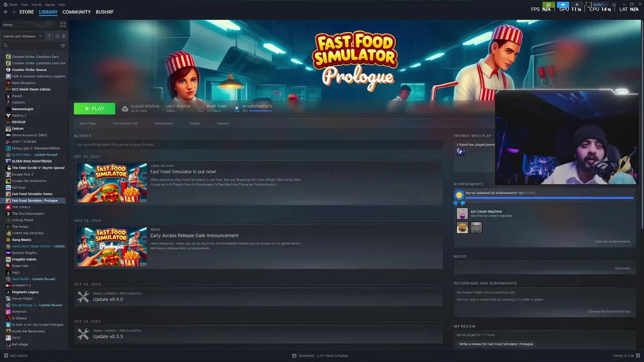Open the Discussions link

(x=164, y=123)
